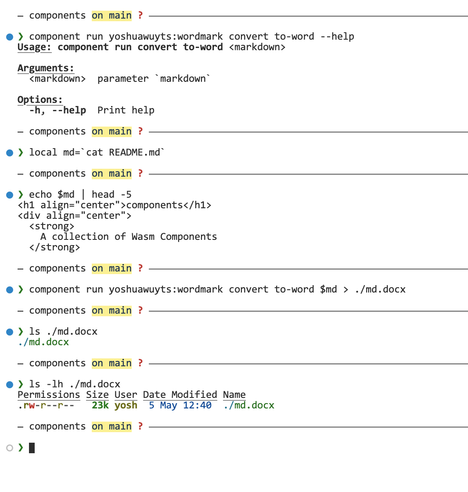This screenshot has width=468, height=492.
Task: Click blue dot beside 'ls ./md.docx' command
Action: click(10, 332)
